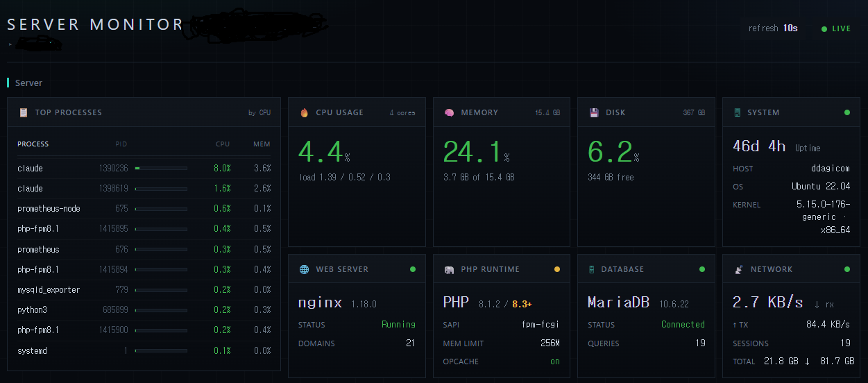This screenshot has width=868, height=383.
Task: Click the network SESSIONS count 19
Action: pyautogui.click(x=845, y=343)
